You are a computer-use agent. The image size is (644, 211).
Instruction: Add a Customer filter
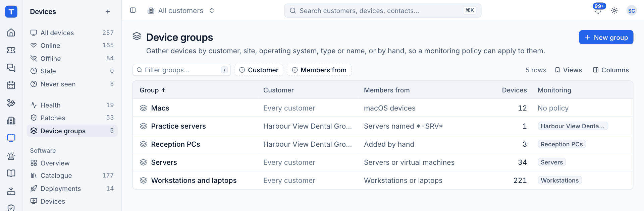pyautogui.click(x=259, y=70)
